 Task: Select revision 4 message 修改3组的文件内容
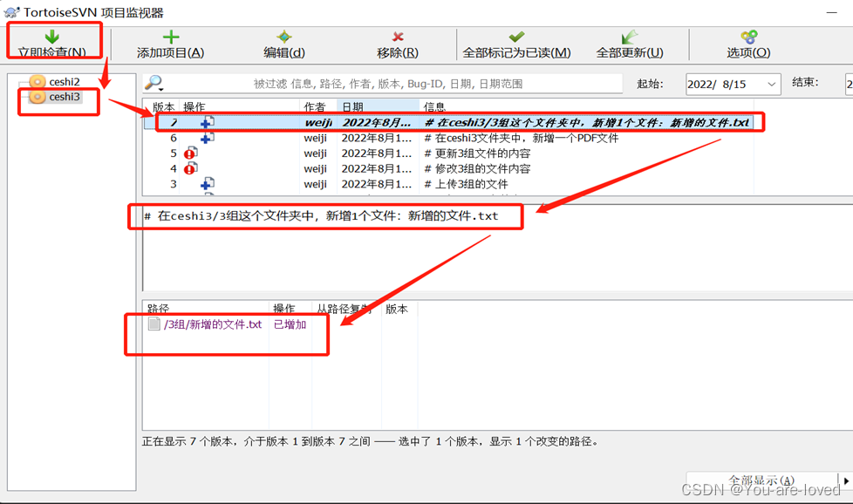(x=477, y=168)
